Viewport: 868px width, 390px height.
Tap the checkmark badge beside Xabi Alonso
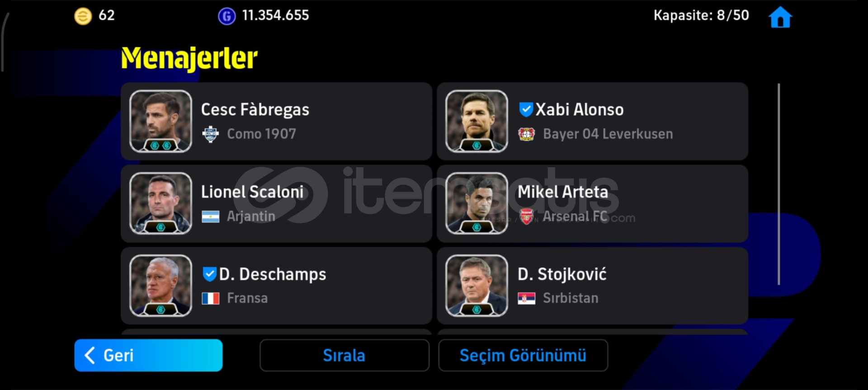click(526, 109)
